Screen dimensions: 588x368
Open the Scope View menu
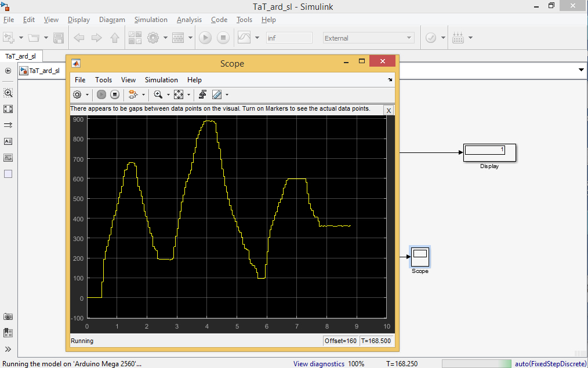[x=128, y=80]
